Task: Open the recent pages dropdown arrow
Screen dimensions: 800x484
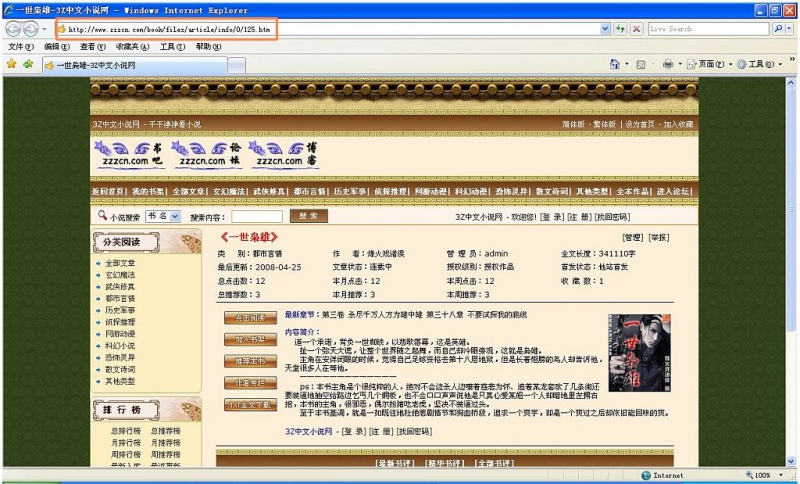Action: point(44,29)
